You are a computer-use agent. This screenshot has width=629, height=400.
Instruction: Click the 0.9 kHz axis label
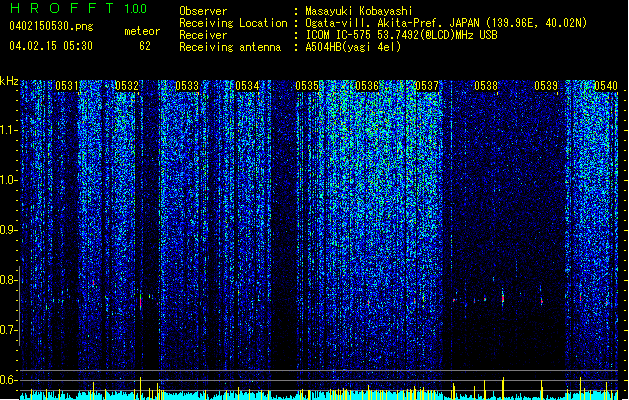tap(9, 230)
